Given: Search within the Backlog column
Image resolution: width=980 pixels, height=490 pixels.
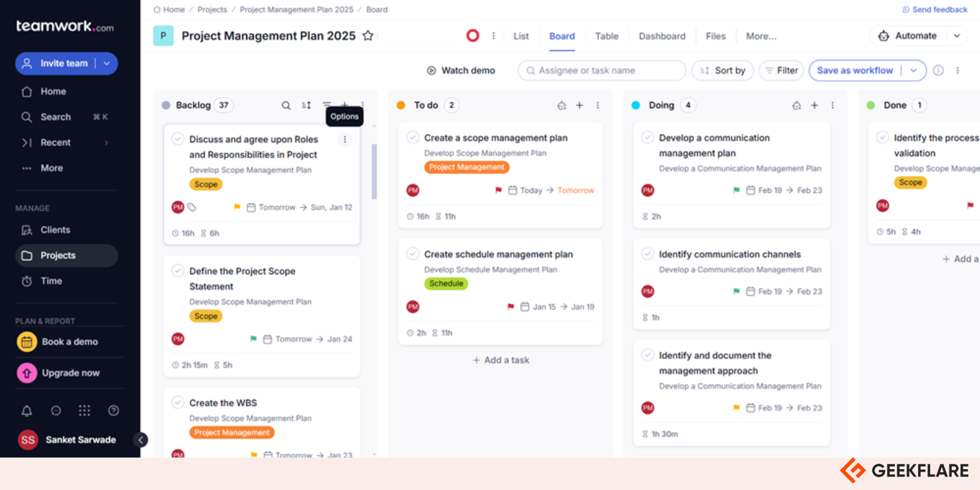Looking at the screenshot, I should 286,105.
